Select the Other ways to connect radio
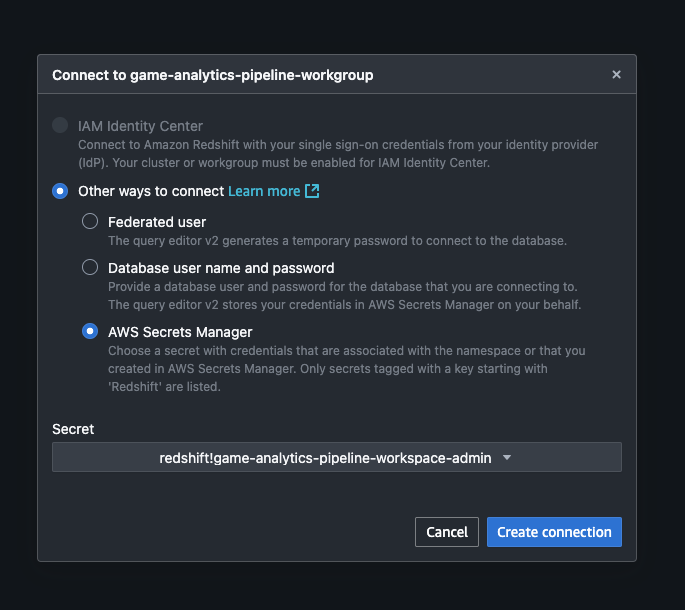 pos(60,191)
